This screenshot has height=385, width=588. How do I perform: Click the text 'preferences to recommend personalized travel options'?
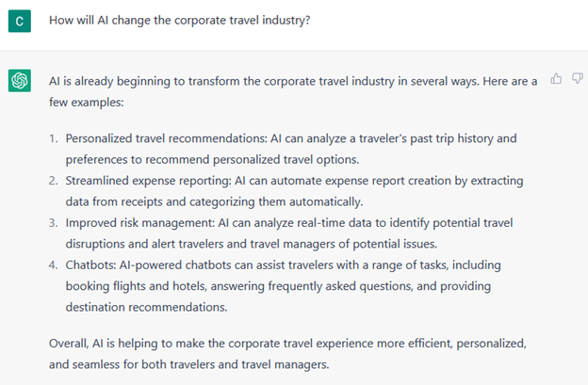[220, 158]
